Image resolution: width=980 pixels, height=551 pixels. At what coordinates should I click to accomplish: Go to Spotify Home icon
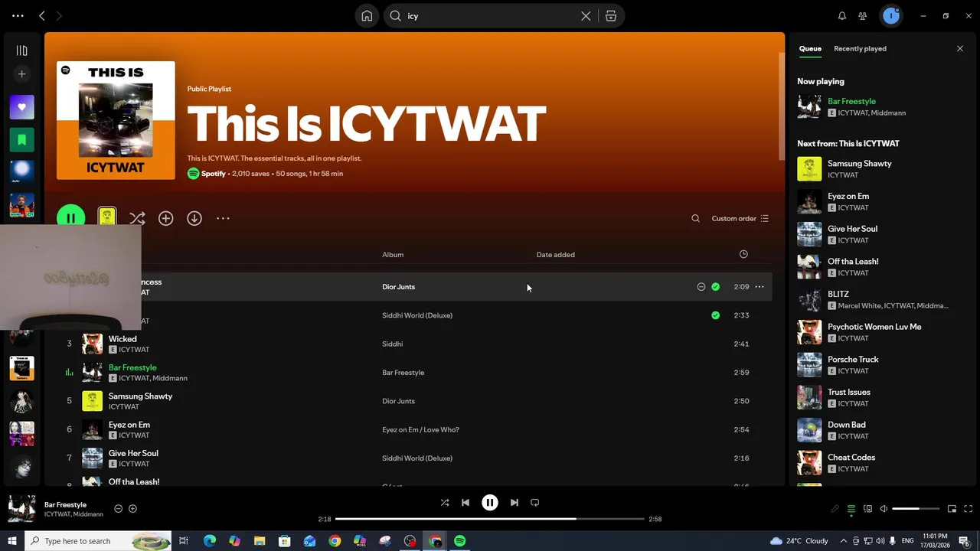coord(367,16)
